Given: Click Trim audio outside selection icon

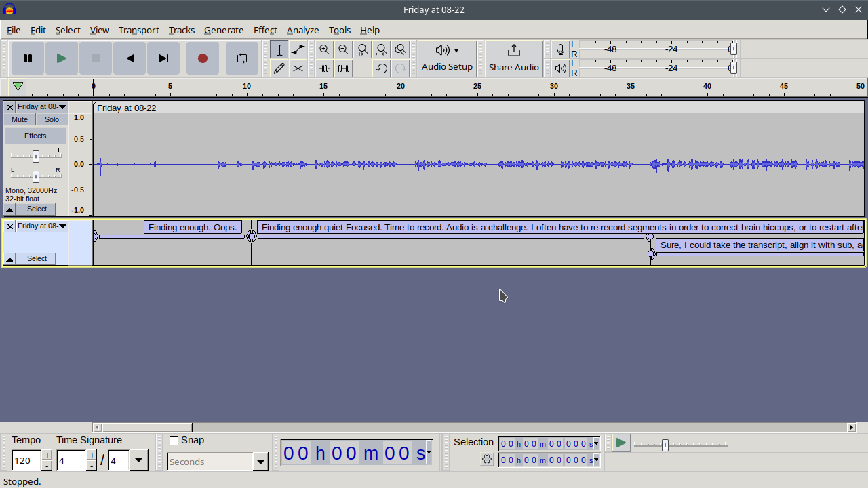Looking at the screenshot, I should pyautogui.click(x=325, y=68).
